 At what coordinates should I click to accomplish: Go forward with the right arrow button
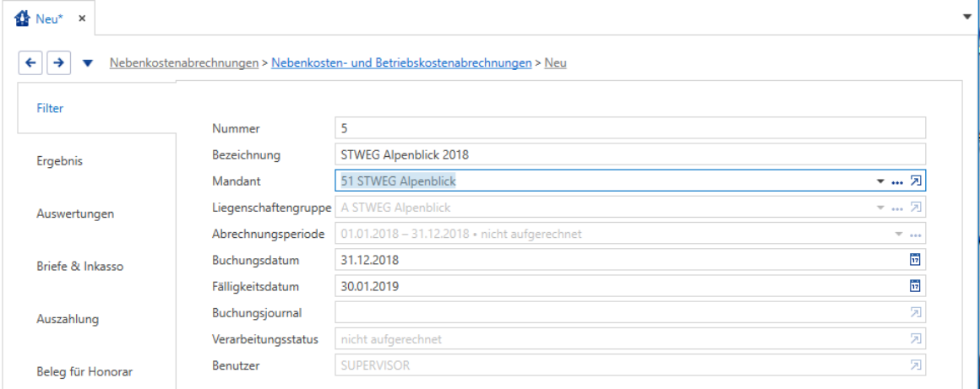(x=59, y=62)
